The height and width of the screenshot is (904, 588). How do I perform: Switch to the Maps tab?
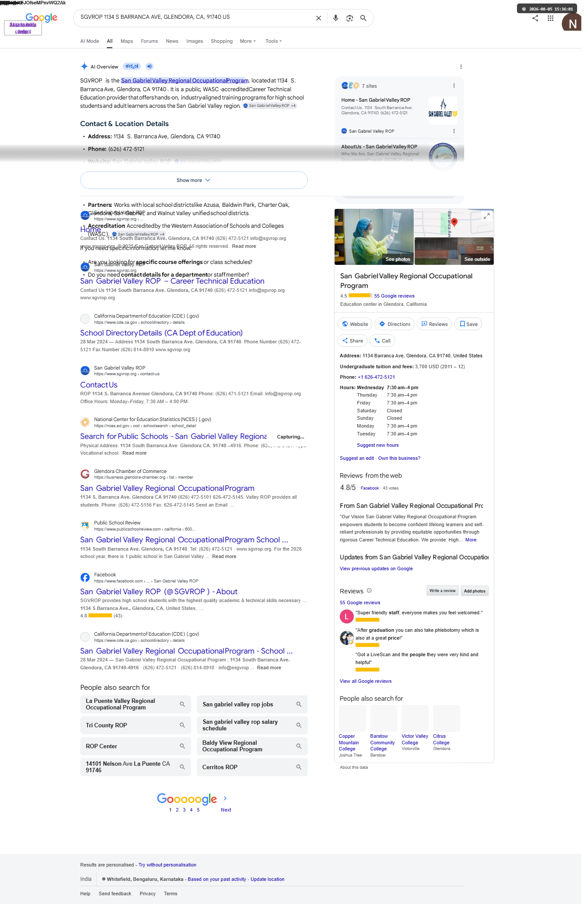(x=126, y=41)
